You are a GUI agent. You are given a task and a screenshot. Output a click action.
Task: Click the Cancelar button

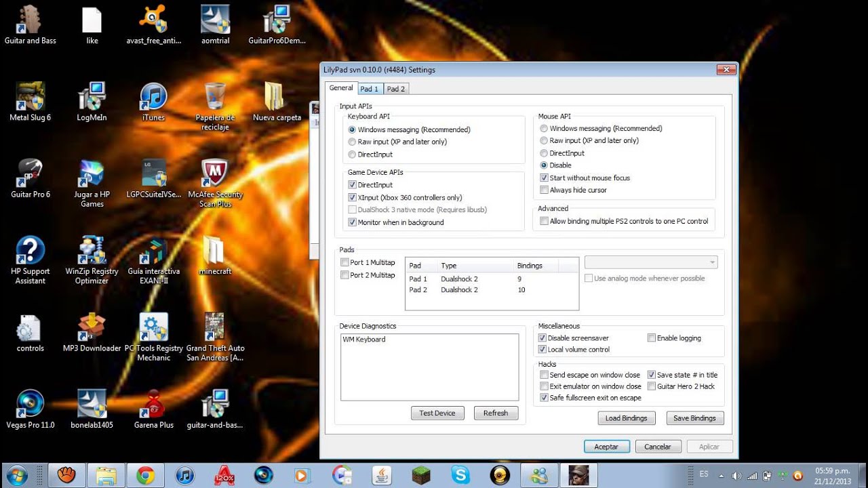tap(658, 447)
